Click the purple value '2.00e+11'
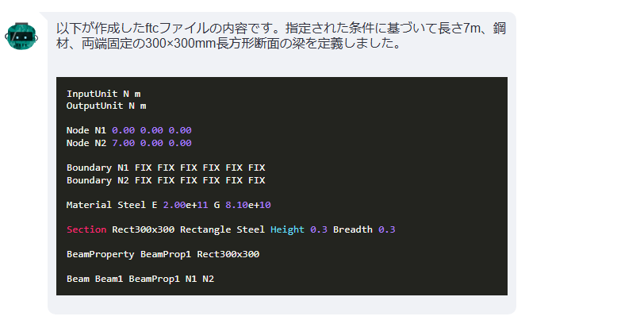This screenshot has height=320, width=644. pyautogui.click(x=186, y=205)
